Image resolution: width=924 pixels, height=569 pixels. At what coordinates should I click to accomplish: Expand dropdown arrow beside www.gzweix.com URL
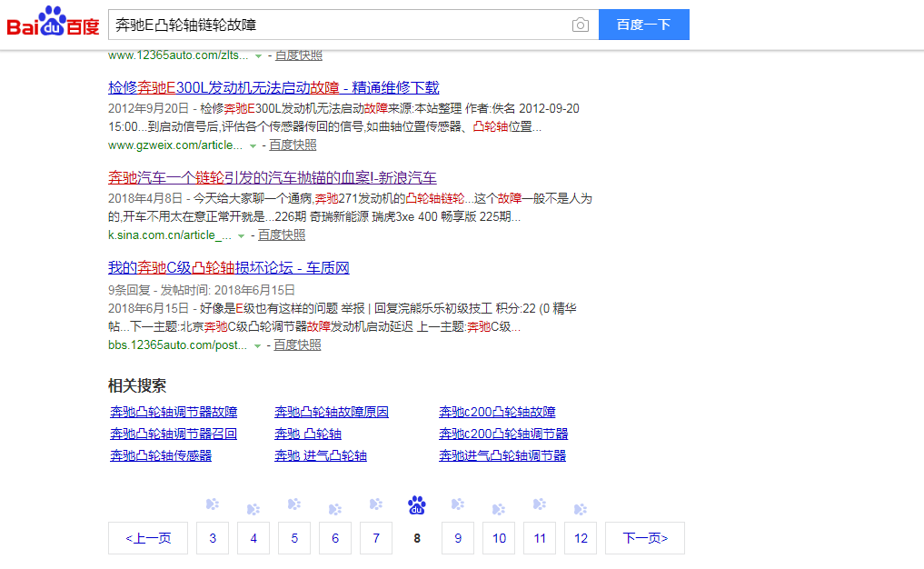point(253,145)
